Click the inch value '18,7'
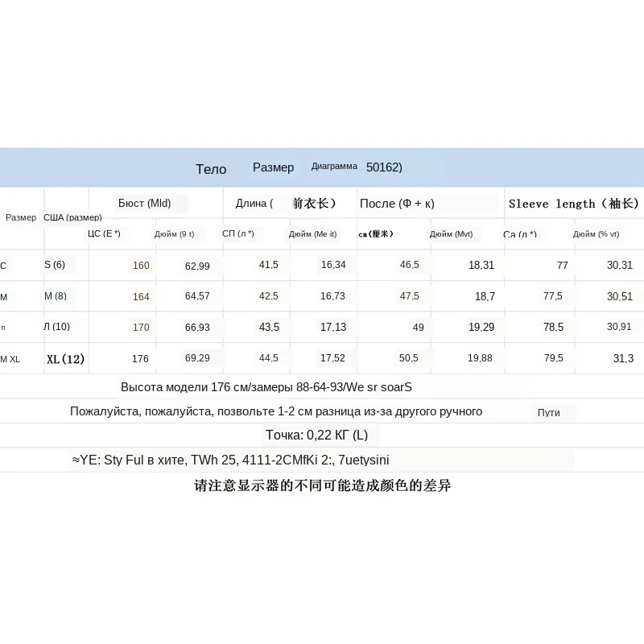The height and width of the screenshot is (644, 644). pyautogui.click(x=485, y=296)
